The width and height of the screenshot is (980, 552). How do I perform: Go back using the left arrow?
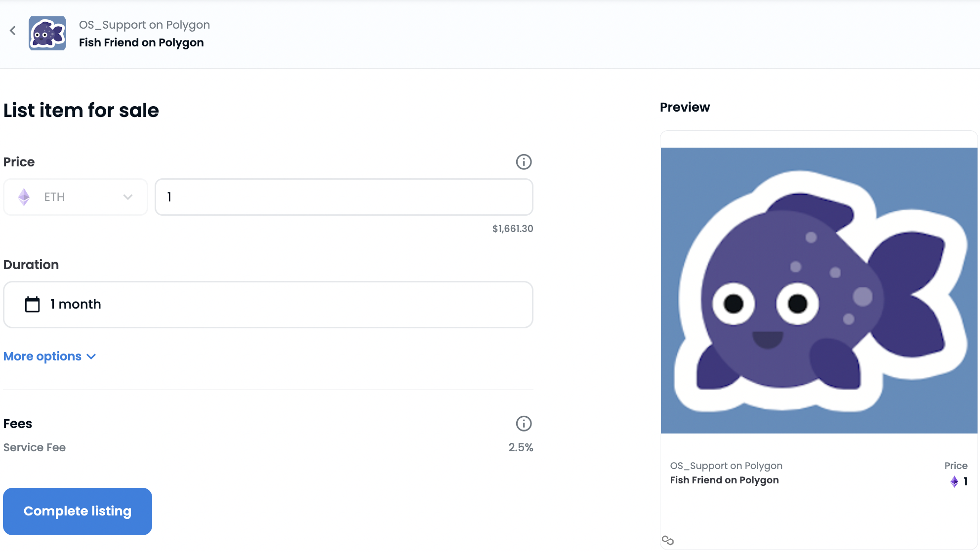(x=13, y=31)
